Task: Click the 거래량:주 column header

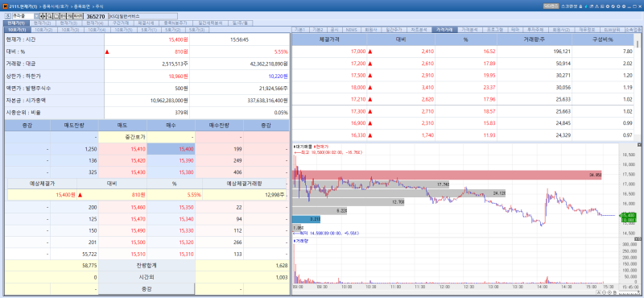Action: [x=535, y=40]
